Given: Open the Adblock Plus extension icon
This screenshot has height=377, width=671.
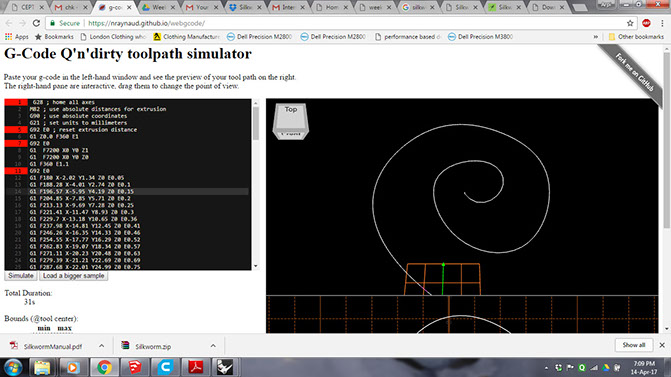Looking at the screenshot, I should [x=646, y=23].
